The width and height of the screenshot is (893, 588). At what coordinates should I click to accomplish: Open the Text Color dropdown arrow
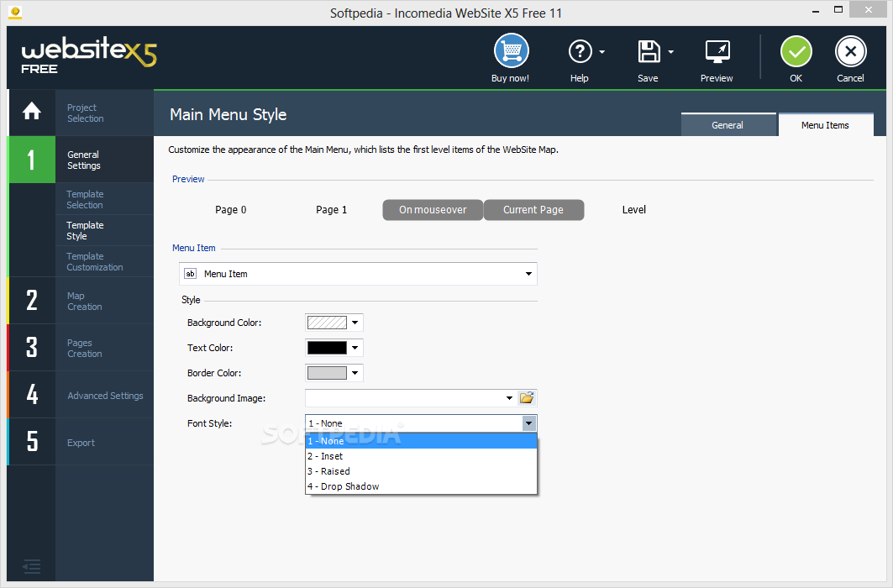[x=355, y=348]
